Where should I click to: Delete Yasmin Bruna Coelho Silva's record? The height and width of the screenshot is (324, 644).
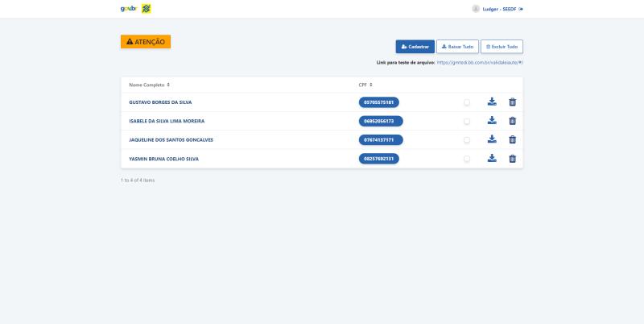[x=512, y=159]
